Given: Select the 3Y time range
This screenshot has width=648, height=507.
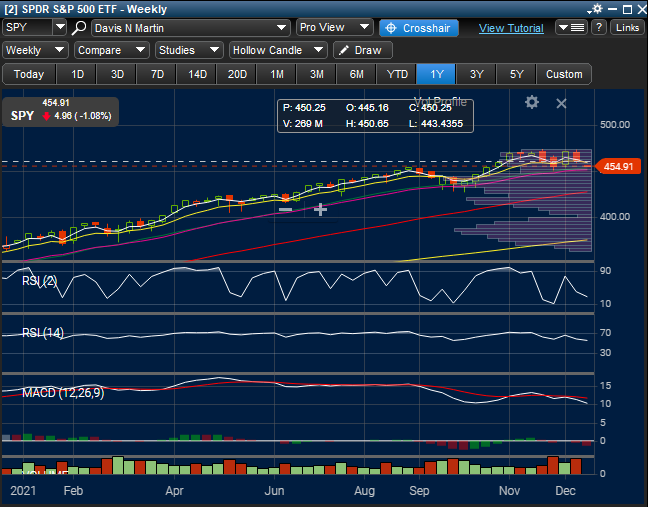Looking at the screenshot, I should pyautogui.click(x=476, y=74).
